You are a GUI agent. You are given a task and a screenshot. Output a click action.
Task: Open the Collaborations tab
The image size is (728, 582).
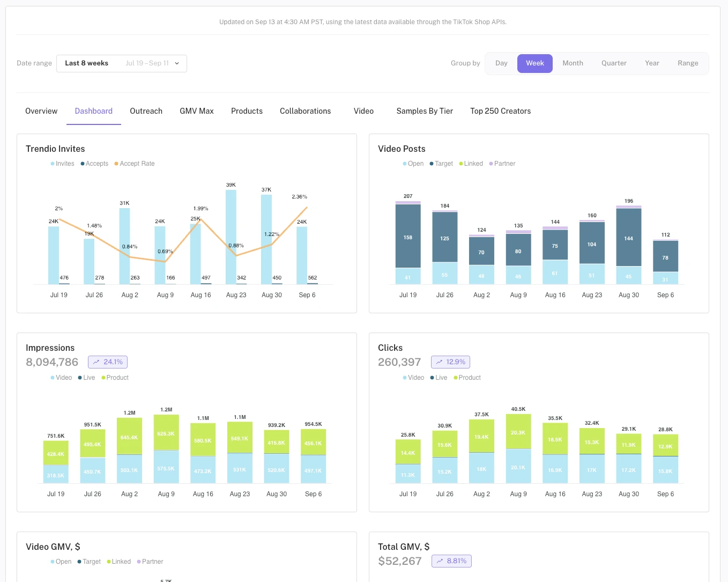306,111
